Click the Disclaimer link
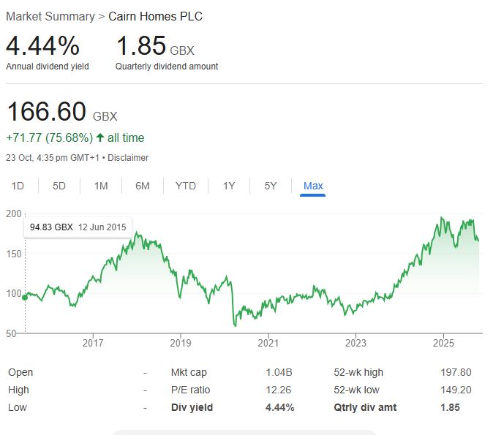This screenshot has height=435, width=504. pos(128,158)
